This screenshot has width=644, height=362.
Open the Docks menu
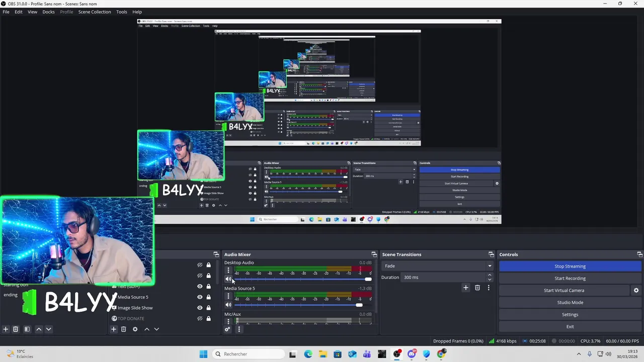coord(48,12)
